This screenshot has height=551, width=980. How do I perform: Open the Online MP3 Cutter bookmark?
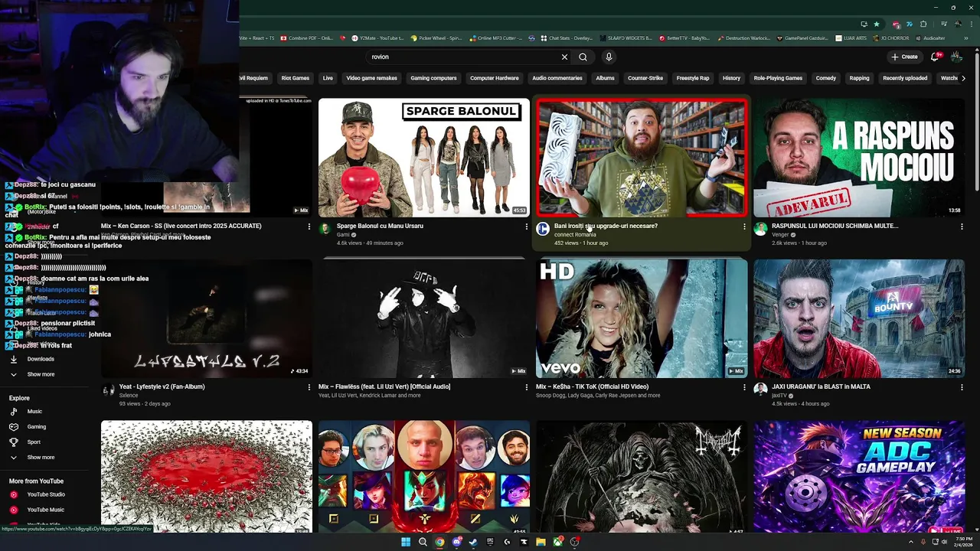point(496,37)
